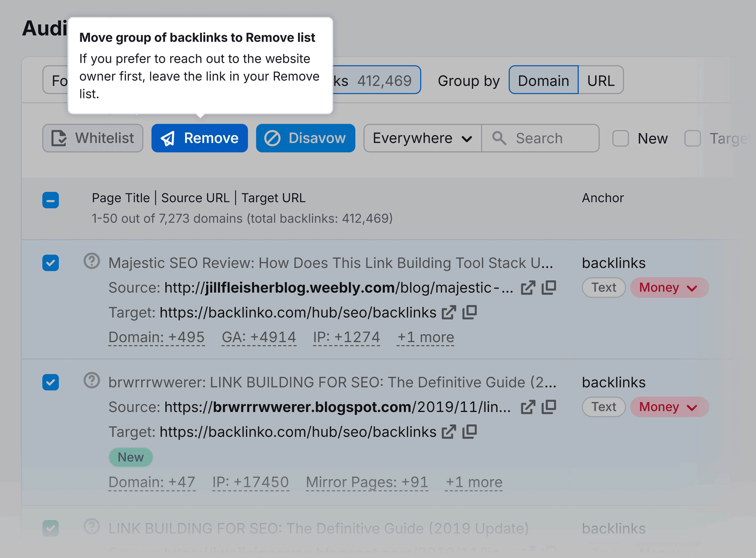Click the question mark icon beside Majestic SEO Review

[x=92, y=261]
